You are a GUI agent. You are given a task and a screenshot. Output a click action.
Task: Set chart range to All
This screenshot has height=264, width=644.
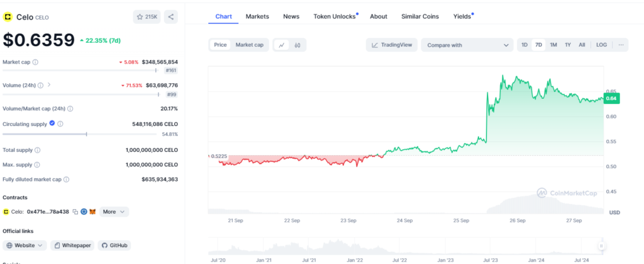pyautogui.click(x=582, y=45)
